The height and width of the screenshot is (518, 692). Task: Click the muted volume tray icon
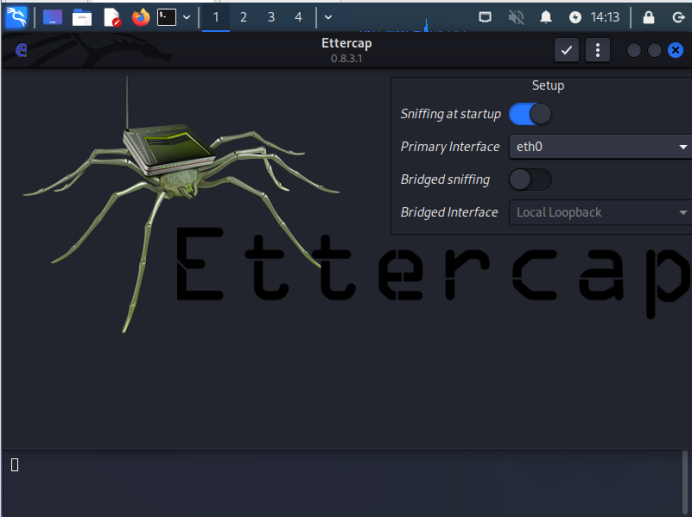[x=515, y=17]
